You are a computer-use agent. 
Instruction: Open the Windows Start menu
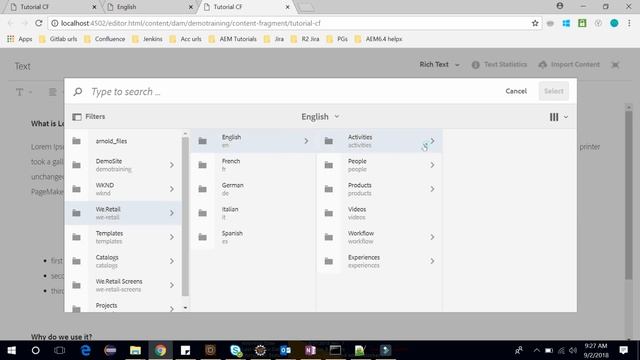click(11, 350)
